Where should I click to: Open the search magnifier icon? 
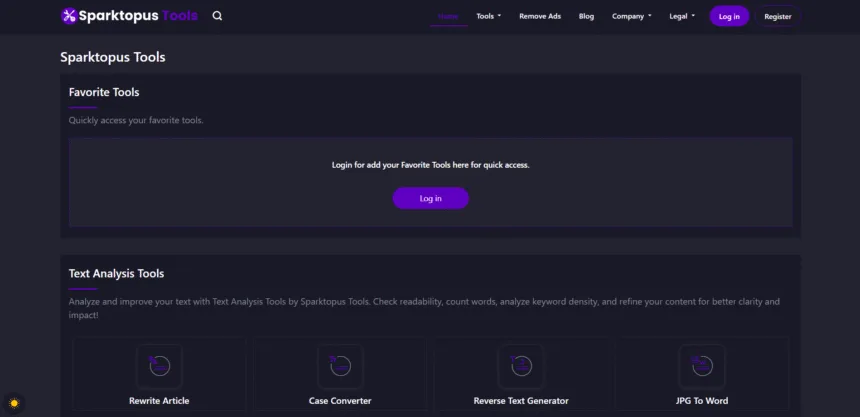218,16
